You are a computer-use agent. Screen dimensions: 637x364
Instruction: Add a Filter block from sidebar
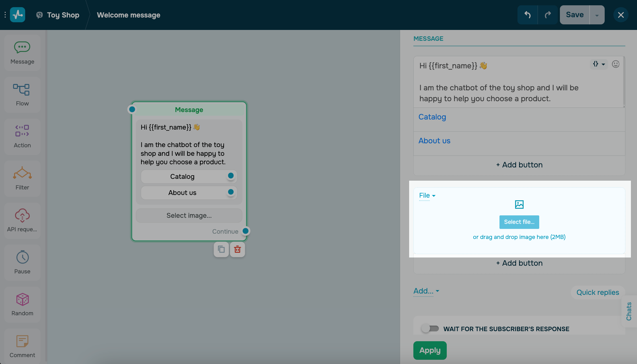(22, 173)
